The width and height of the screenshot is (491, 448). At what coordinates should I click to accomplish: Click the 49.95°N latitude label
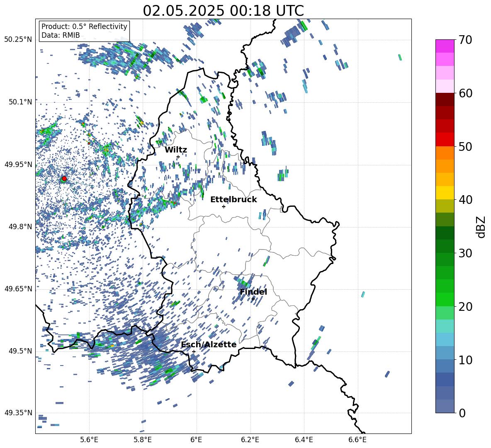18,164
